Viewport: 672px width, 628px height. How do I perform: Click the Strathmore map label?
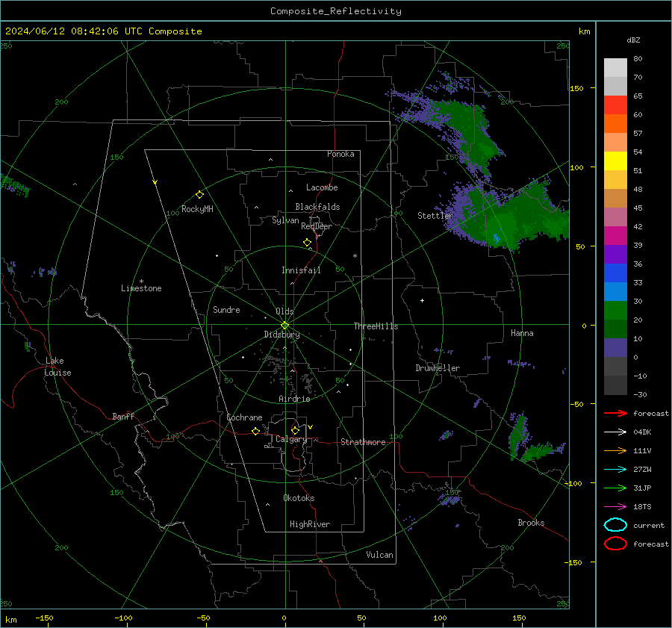tap(363, 442)
